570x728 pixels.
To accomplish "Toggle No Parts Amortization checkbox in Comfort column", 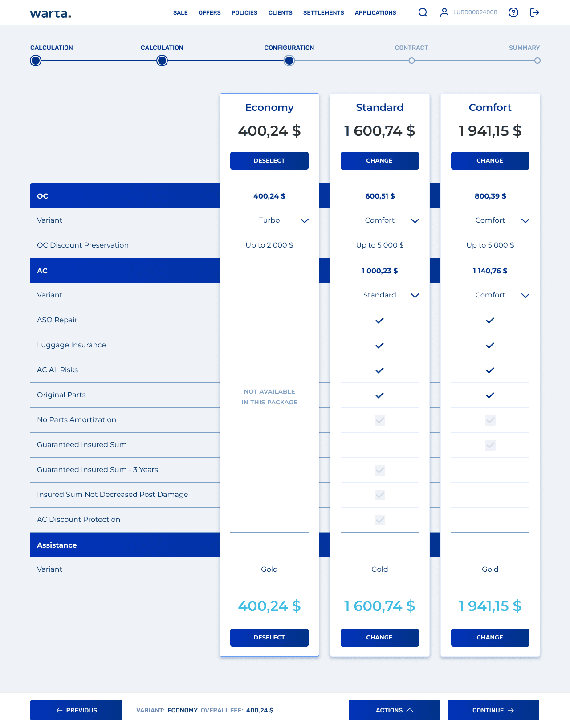I will point(490,420).
